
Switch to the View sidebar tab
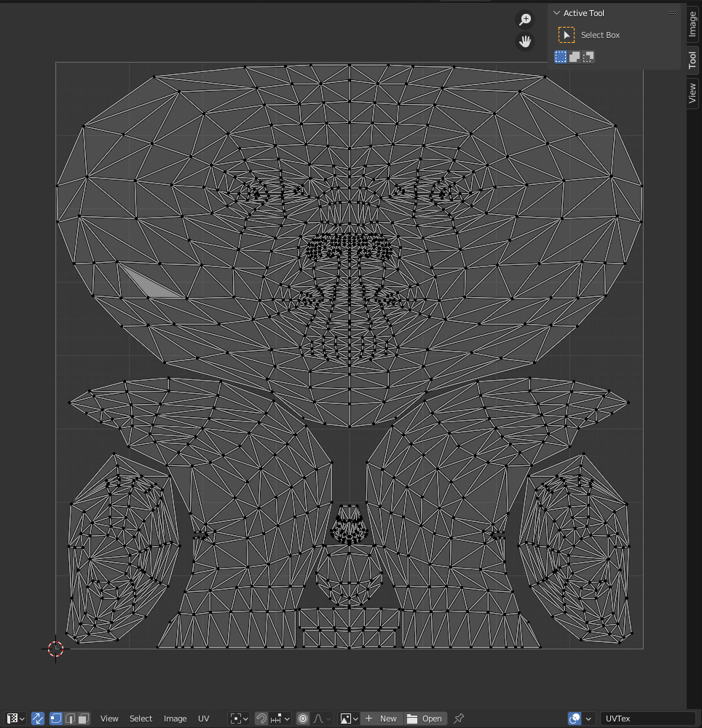point(693,93)
